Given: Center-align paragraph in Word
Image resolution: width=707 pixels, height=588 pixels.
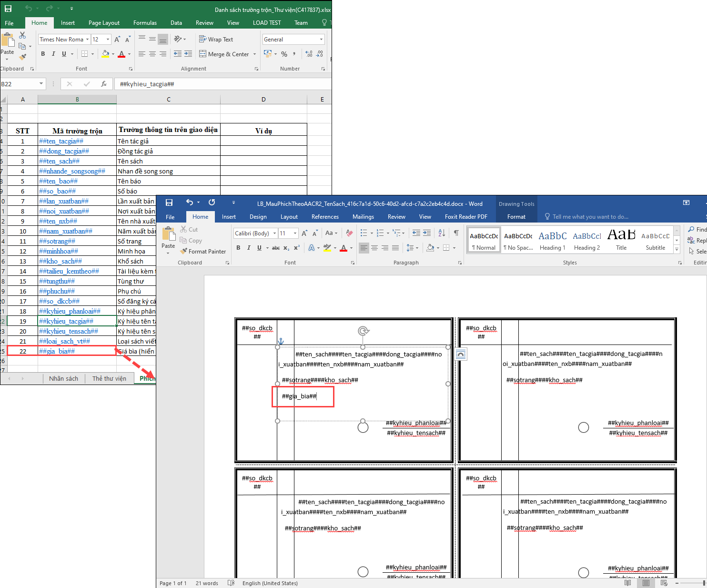Looking at the screenshot, I should [374, 248].
